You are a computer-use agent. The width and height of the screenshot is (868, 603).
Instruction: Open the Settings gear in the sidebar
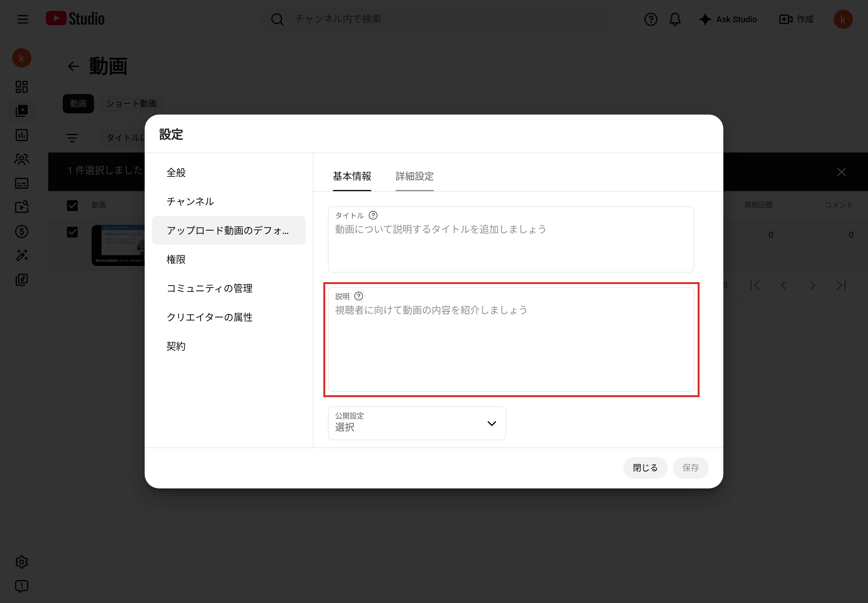coord(21,562)
